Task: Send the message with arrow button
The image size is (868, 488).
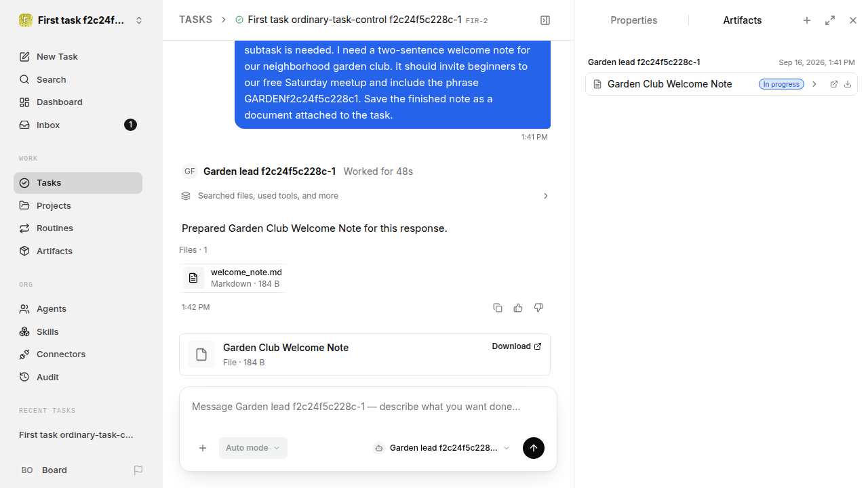Action: tap(534, 448)
